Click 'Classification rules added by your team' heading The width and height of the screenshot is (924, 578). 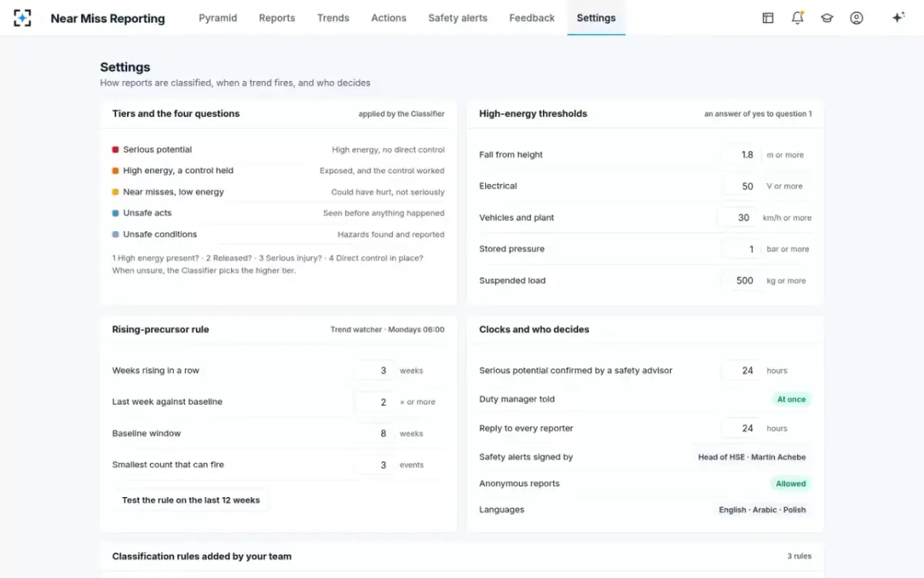[202, 556]
